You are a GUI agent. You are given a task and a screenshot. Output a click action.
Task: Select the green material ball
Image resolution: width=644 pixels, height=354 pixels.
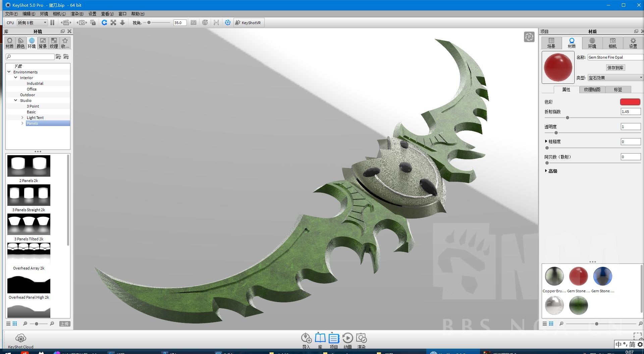click(x=578, y=305)
